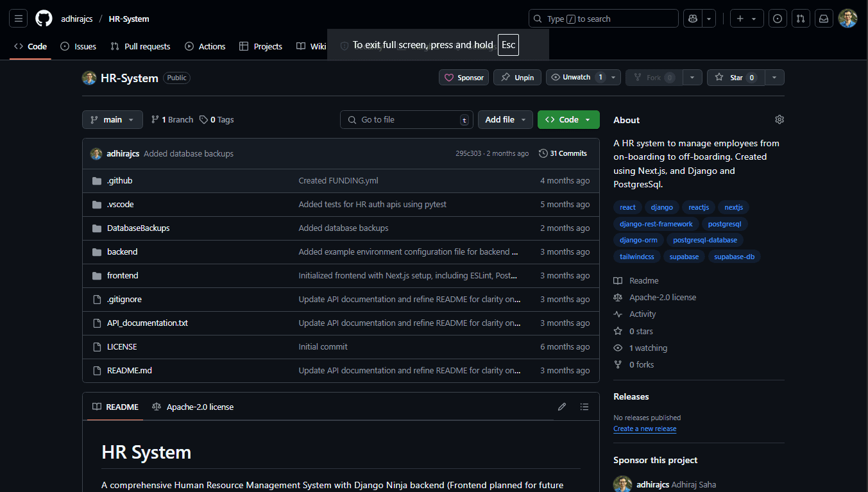Open the 295c303 commit hash
Viewport: 868px width, 492px height.
pos(468,154)
